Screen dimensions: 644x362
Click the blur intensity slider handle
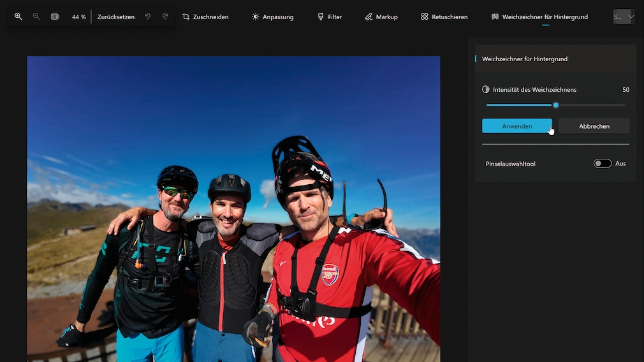tap(556, 105)
